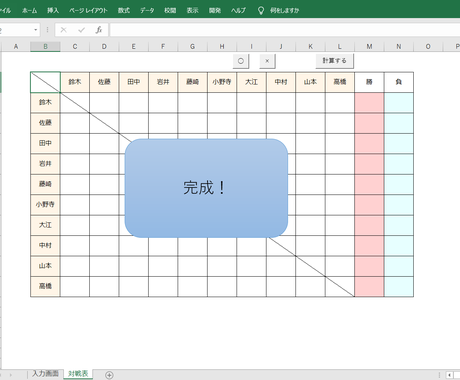Select the light blue 負 cell in 高橋 row
Image resolution: width=460 pixels, height=380 pixels.
399,286
